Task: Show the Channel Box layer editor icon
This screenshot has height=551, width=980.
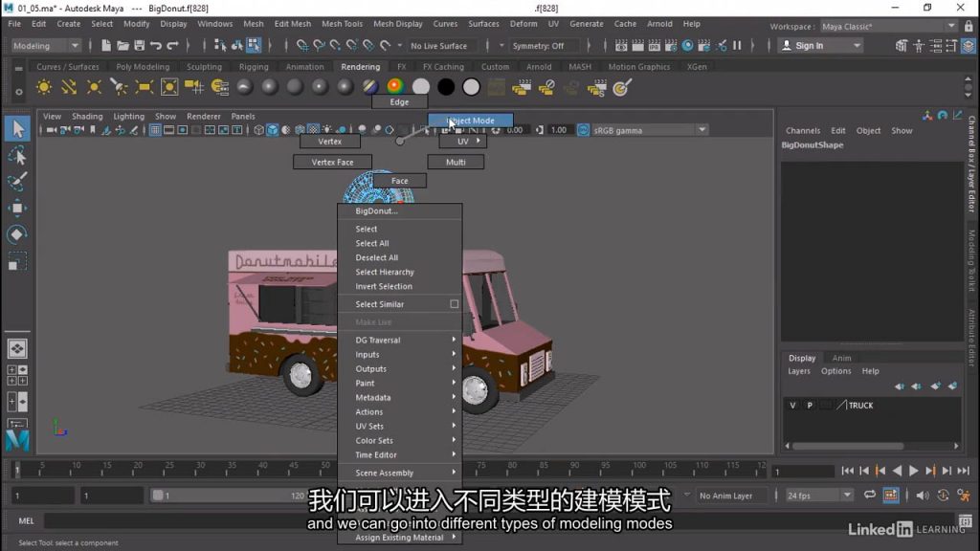Action: [x=968, y=46]
